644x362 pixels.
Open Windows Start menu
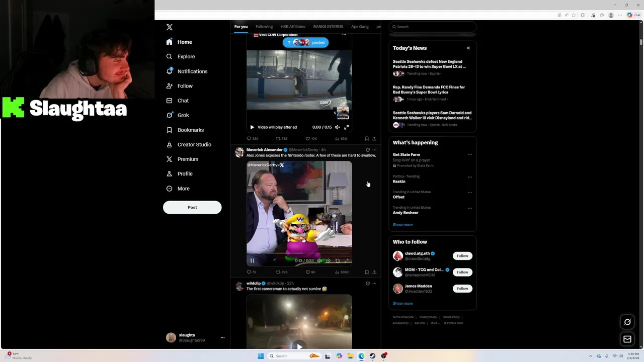coord(261,356)
